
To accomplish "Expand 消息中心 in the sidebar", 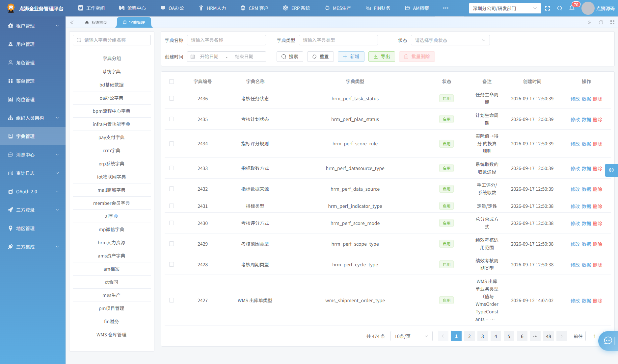I will coord(33,155).
